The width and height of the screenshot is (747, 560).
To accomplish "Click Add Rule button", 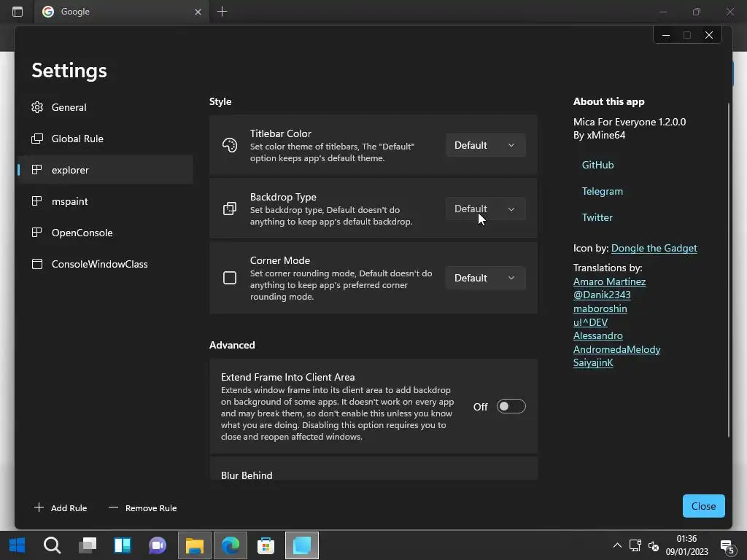I will tap(61, 507).
